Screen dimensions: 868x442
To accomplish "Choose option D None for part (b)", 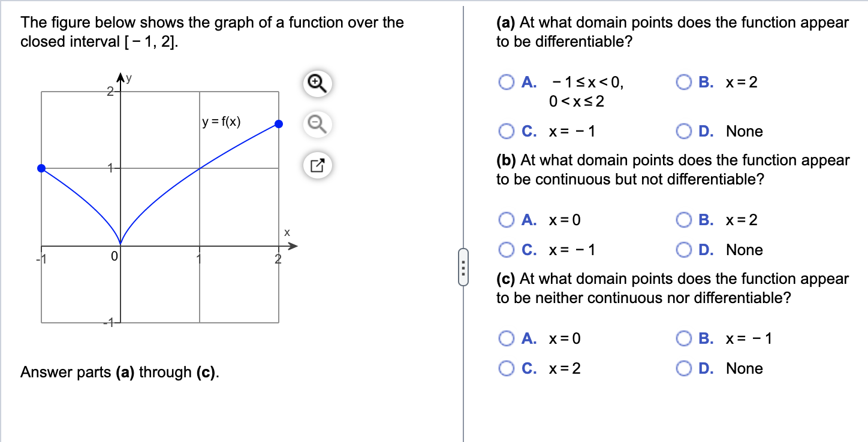I will pyautogui.click(x=683, y=249).
